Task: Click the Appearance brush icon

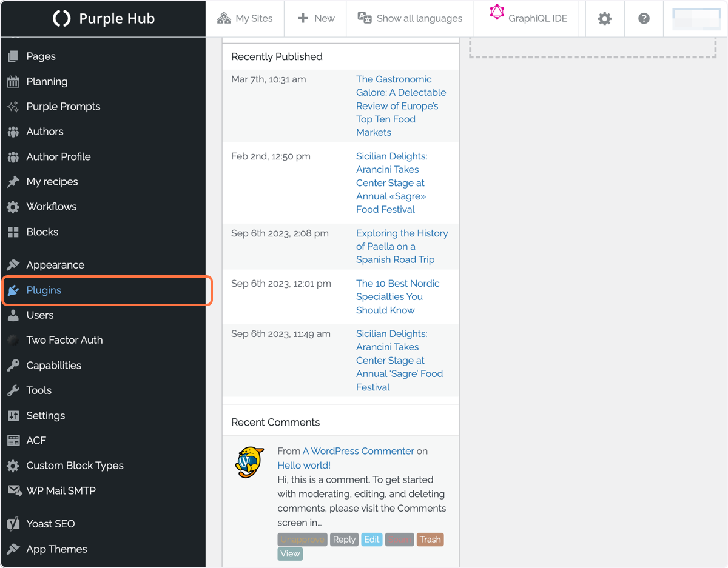Action: click(13, 265)
